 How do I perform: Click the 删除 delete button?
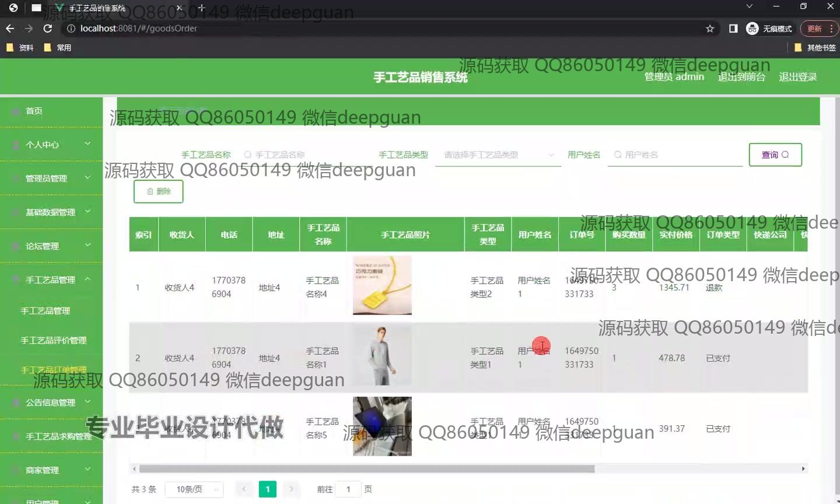[159, 191]
